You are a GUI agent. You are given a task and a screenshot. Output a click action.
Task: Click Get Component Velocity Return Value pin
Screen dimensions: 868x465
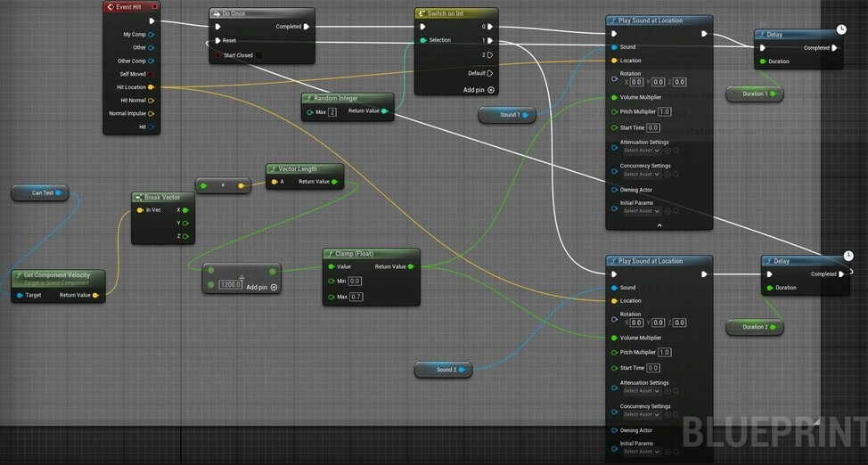pyautogui.click(x=95, y=295)
